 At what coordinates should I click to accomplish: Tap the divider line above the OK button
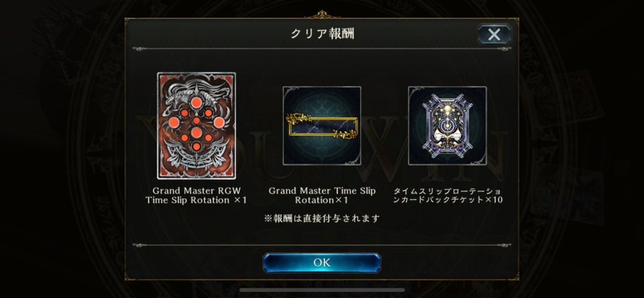[x=322, y=245]
